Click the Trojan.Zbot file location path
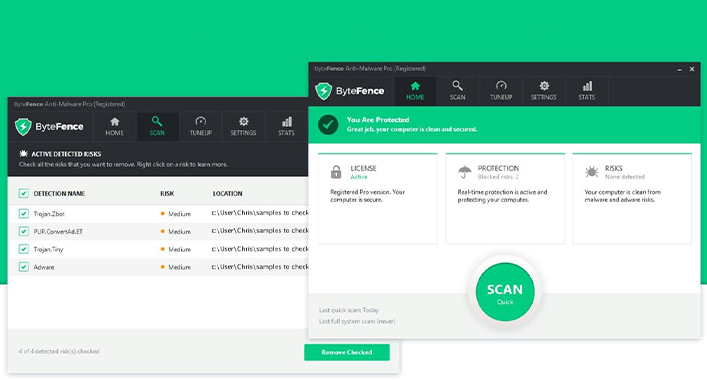 [260, 213]
